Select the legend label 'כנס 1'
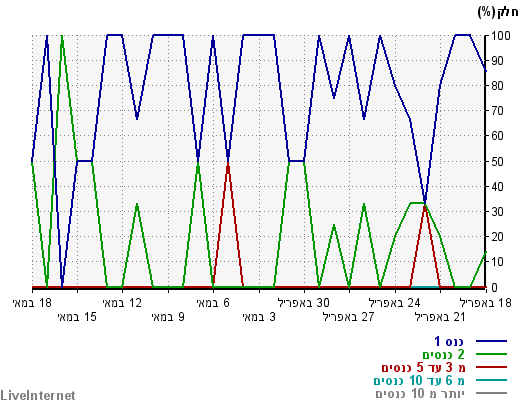The image size is (520, 405). point(449,341)
